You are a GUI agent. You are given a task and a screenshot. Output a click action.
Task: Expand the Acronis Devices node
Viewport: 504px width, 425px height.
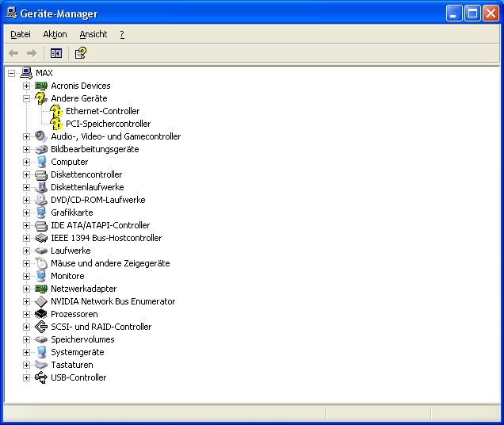pyautogui.click(x=26, y=86)
